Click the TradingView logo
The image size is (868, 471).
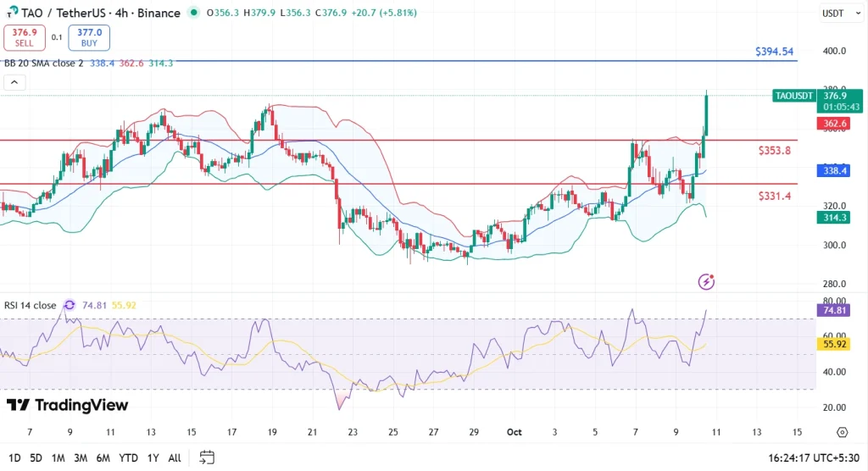[67, 406]
